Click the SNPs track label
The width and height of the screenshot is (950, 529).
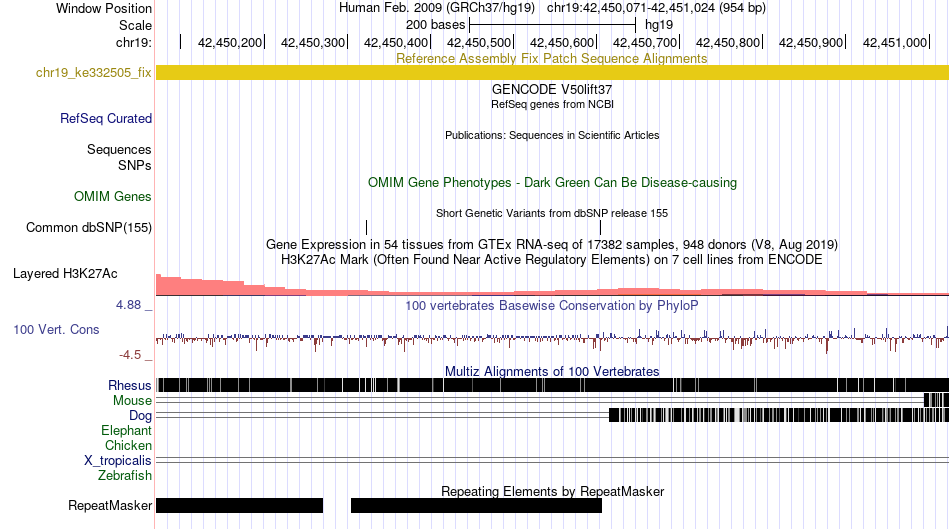click(x=135, y=165)
